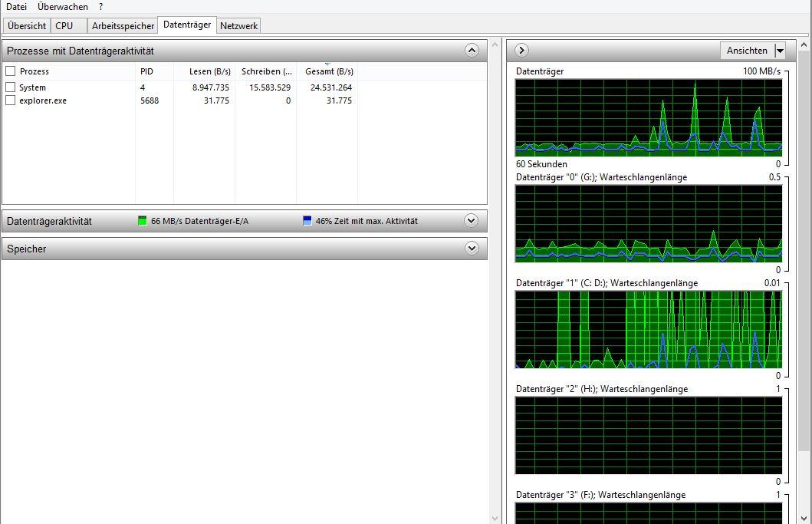Click the 60 Sekunden graph label
Viewport: 812px width, 524px height.
click(x=541, y=164)
